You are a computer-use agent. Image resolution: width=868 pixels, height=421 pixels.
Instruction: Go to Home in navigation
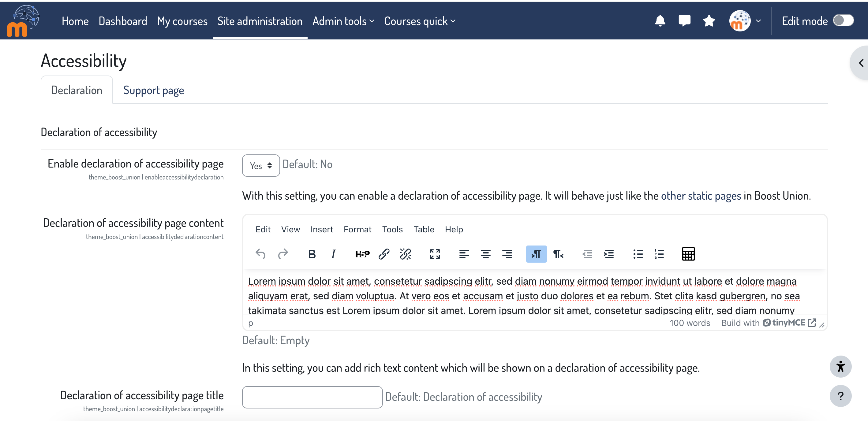pyautogui.click(x=75, y=21)
